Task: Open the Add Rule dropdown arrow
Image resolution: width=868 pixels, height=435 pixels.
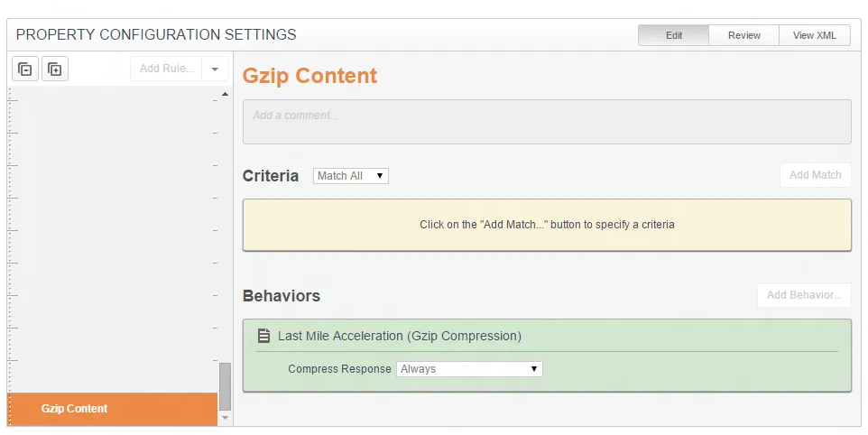Action: (x=215, y=69)
